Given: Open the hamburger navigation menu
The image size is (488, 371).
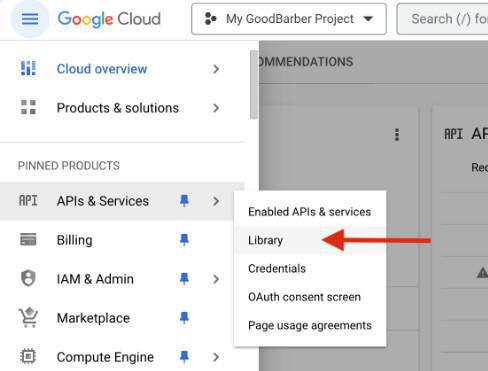Looking at the screenshot, I should (30, 19).
